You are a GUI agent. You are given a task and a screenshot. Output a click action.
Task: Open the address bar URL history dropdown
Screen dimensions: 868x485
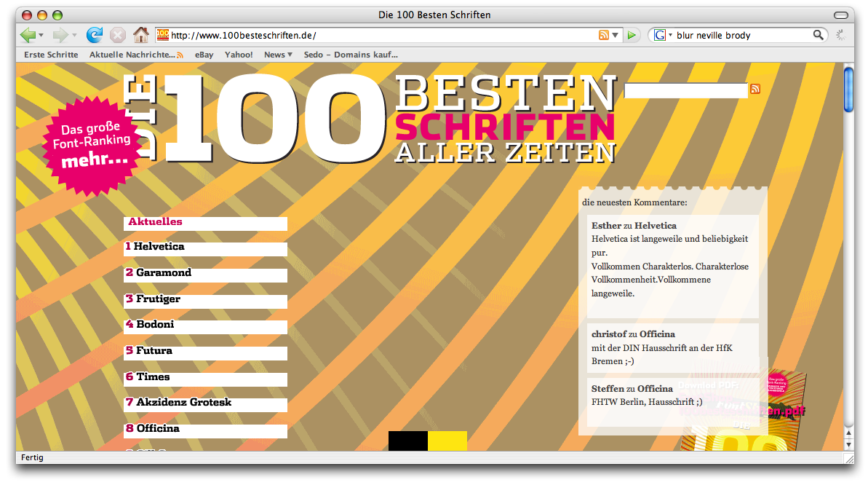coord(615,36)
